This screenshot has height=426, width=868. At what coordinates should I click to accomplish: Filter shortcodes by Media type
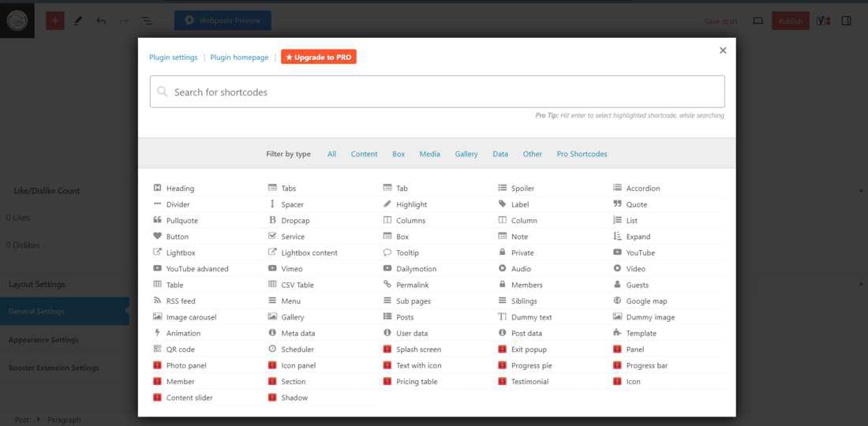(x=429, y=154)
